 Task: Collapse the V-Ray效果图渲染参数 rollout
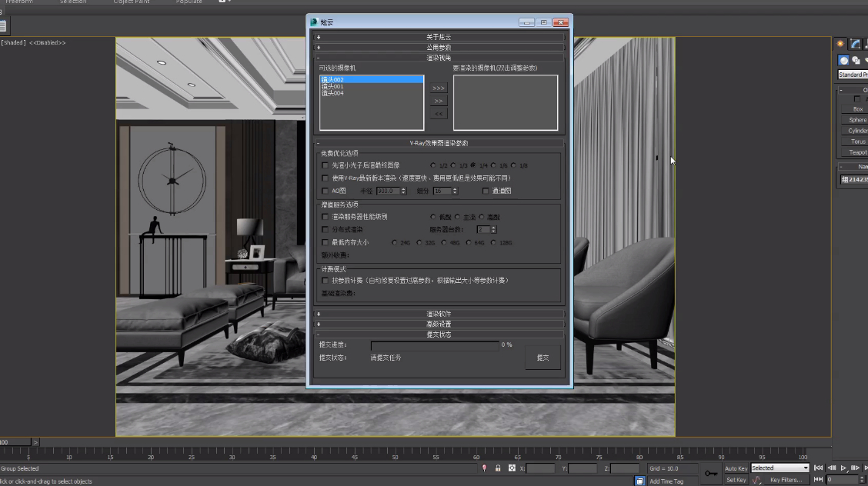[439, 143]
